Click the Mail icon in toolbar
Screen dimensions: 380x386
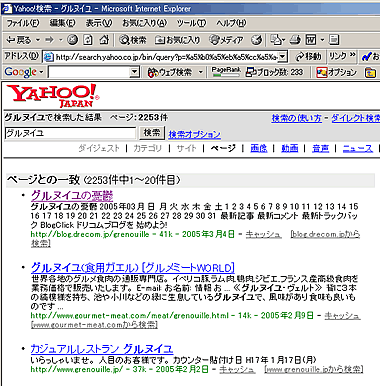tap(275, 40)
